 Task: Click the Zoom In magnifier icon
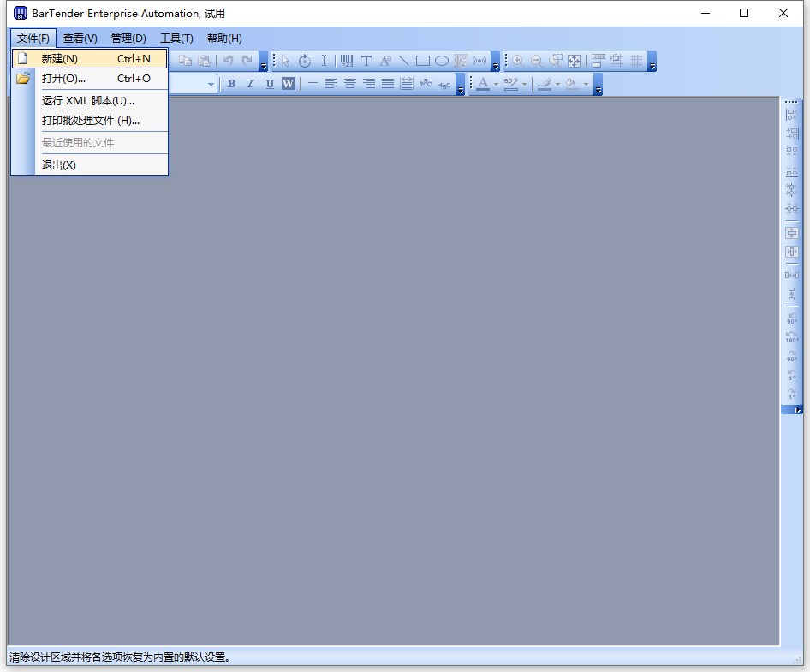518,61
